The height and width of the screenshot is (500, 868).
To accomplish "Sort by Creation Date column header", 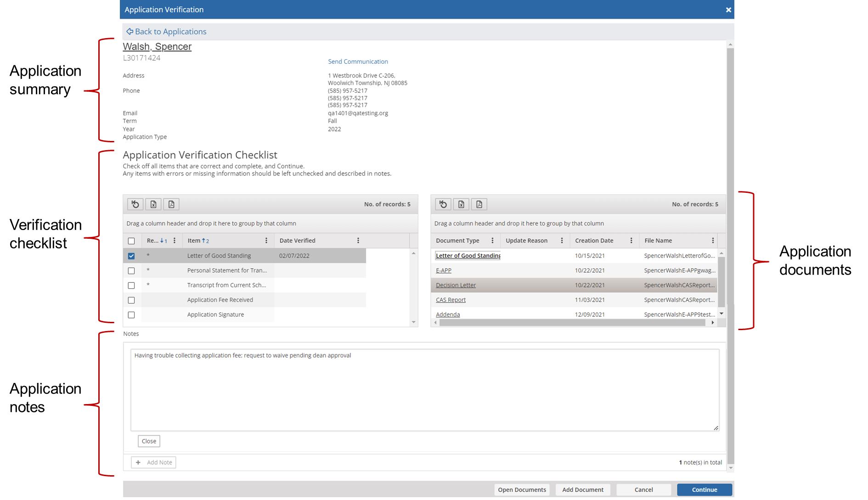I will pos(594,241).
